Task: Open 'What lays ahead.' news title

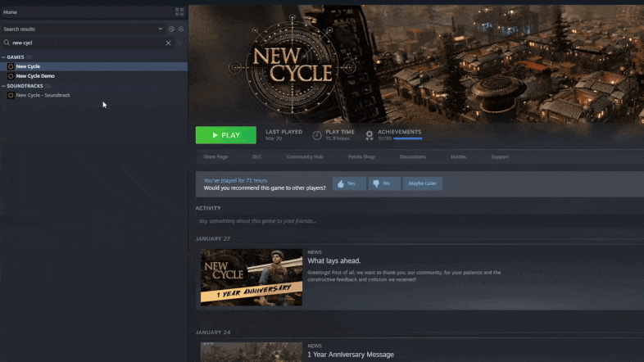Action: click(334, 260)
